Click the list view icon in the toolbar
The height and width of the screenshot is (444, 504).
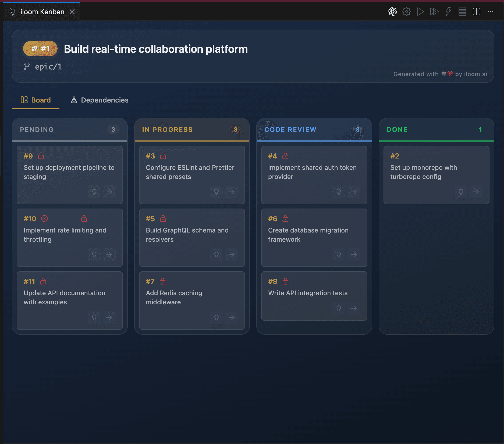(x=462, y=12)
